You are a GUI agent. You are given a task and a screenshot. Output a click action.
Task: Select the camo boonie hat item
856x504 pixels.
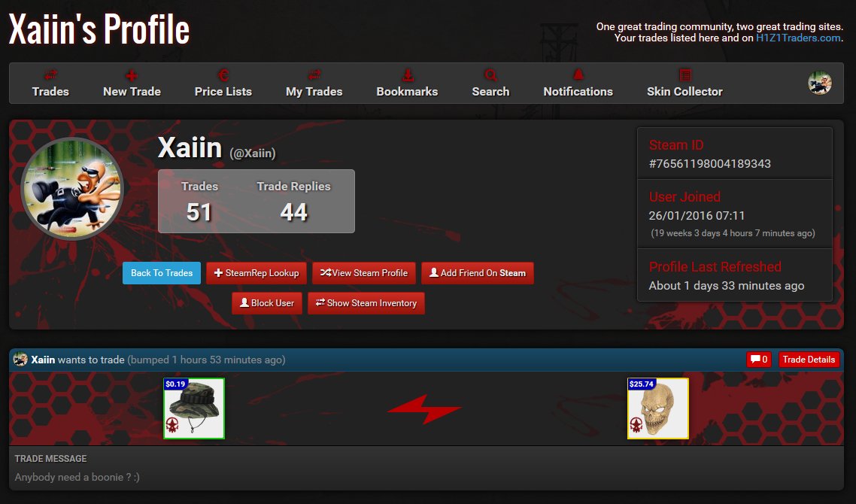pyautogui.click(x=194, y=408)
